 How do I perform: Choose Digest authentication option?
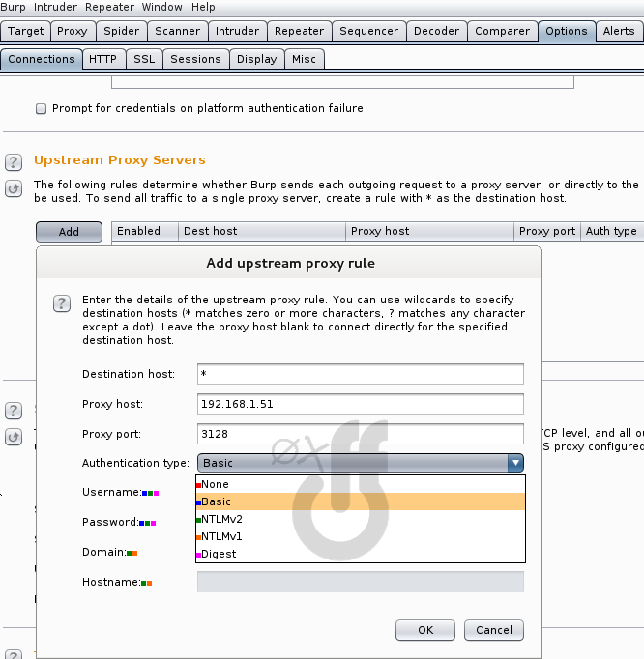[x=361, y=554]
